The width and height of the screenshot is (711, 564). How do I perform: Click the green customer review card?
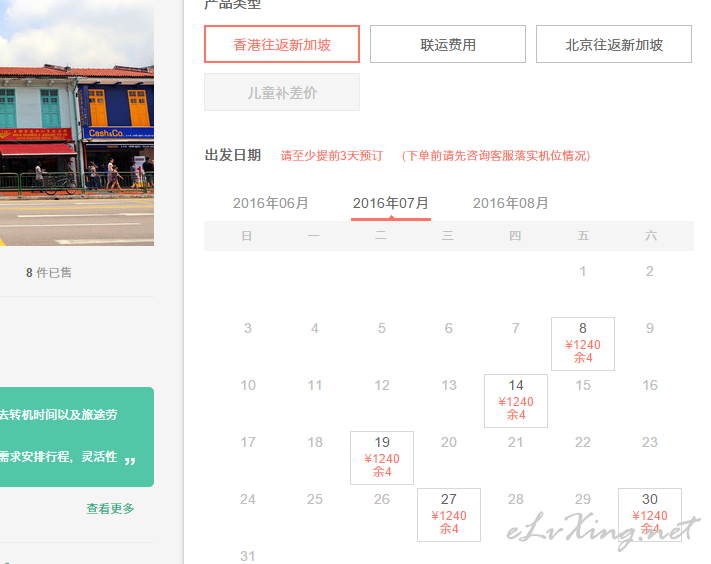(77, 437)
